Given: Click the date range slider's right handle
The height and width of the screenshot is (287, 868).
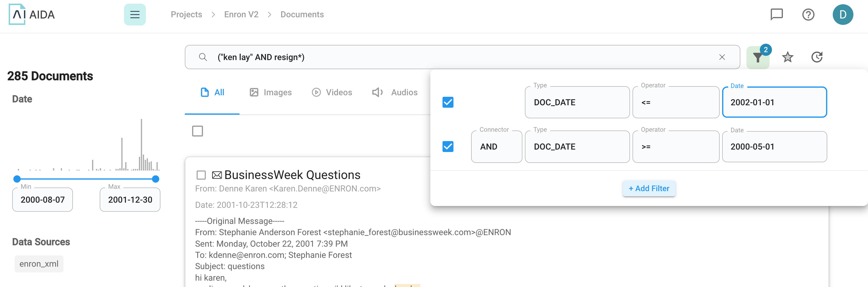Looking at the screenshot, I should pos(156,179).
